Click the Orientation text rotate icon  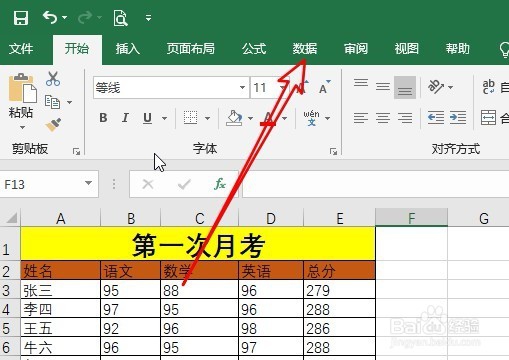click(x=436, y=87)
